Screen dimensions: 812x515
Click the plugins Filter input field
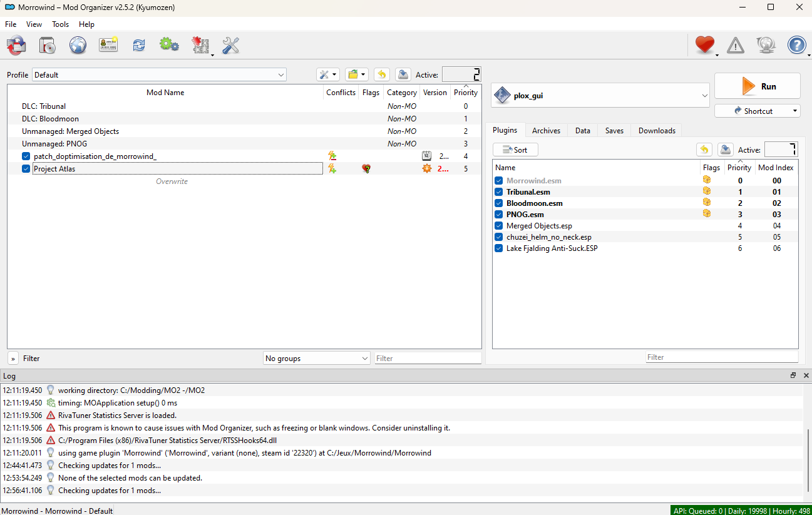[x=722, y=357]
